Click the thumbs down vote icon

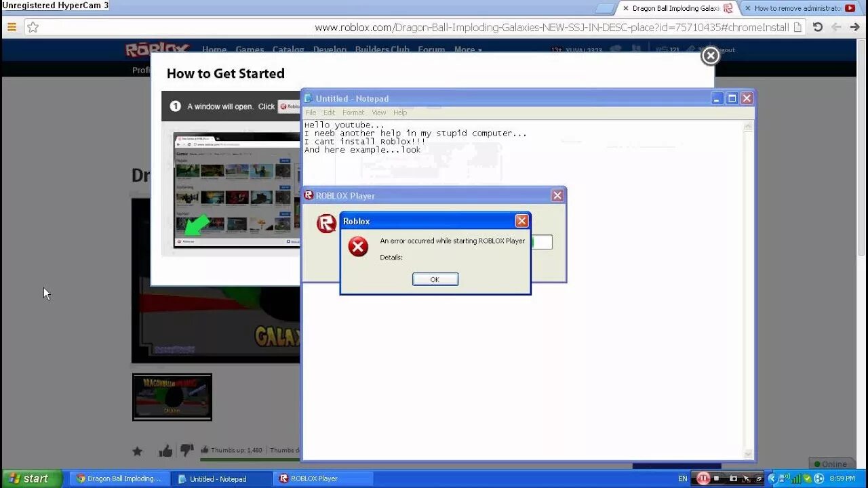pyautogui.click(x=186, y=450)
